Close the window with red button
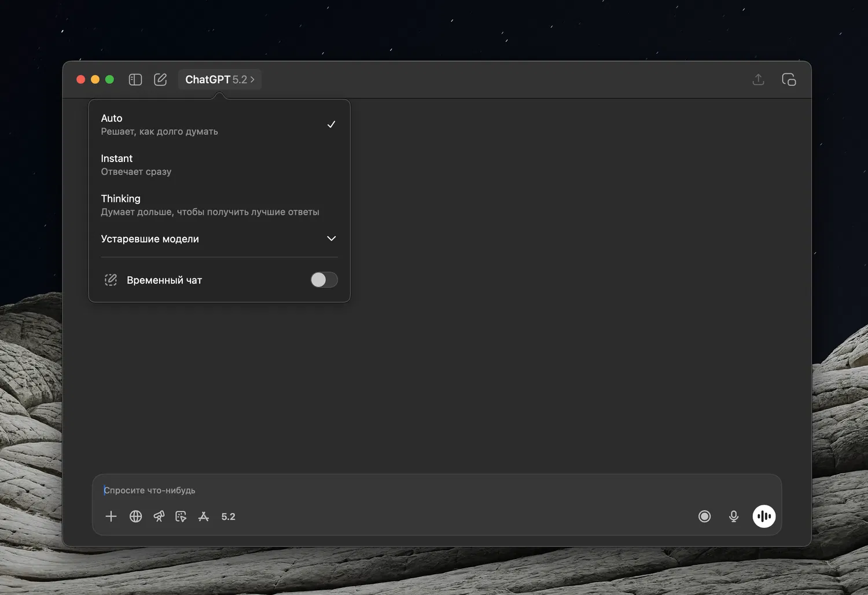This screenshot has width=868, height=595. coord(81,79)
